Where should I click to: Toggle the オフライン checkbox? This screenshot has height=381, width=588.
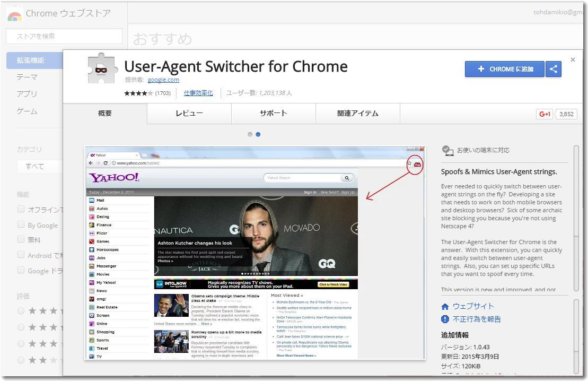point(21,209)
